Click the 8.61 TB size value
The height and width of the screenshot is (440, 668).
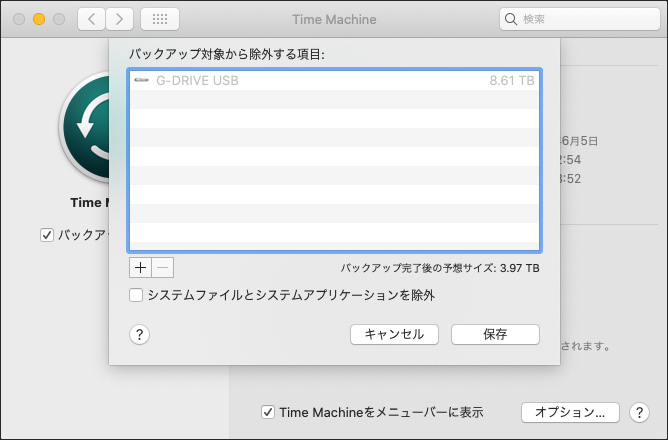click(x=512, y=81)
